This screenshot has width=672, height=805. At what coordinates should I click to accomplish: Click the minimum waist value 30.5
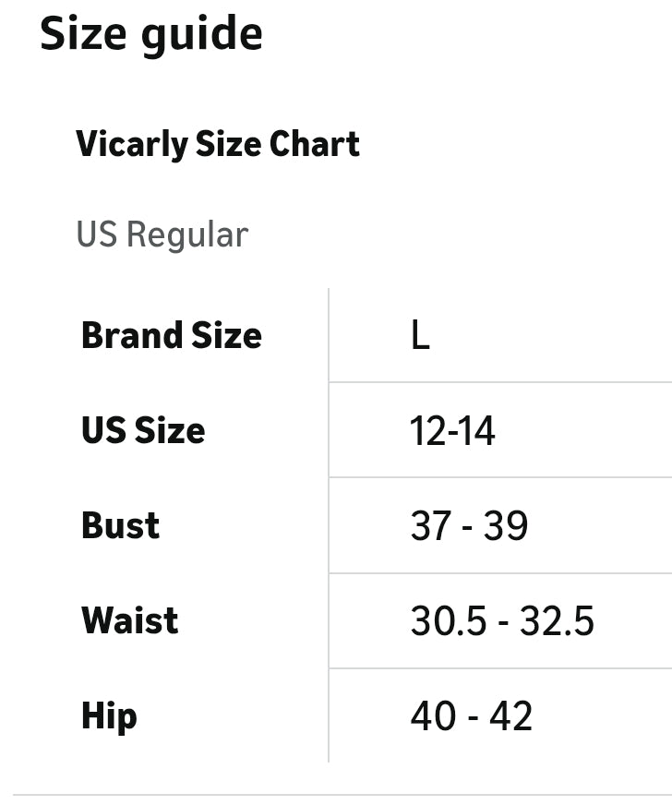click(x=448, y=621)
